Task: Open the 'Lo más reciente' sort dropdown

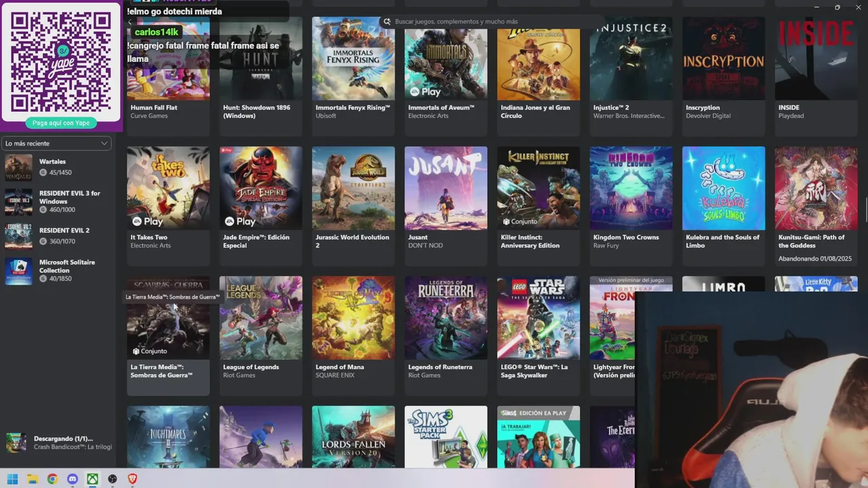Action: click(56, 143)
